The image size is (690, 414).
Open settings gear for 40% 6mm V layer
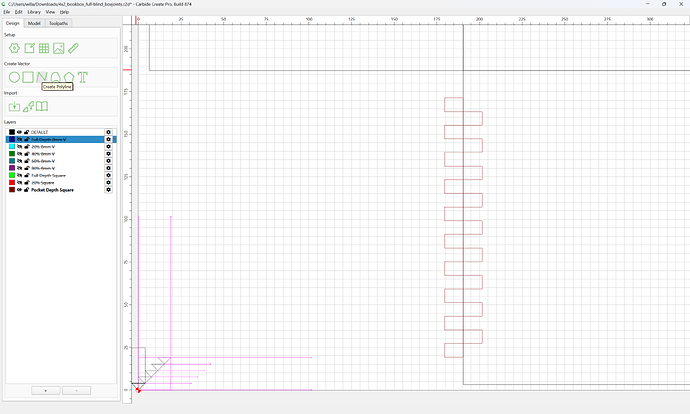[108, 154]
